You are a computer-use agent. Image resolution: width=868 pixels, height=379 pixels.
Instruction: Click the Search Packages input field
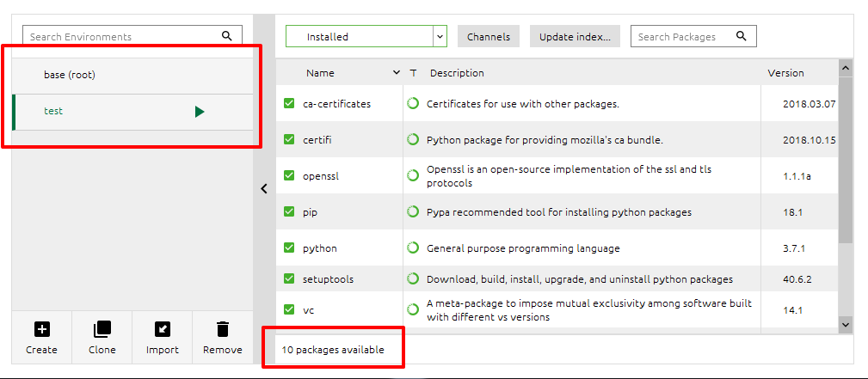tap(693, 36)
